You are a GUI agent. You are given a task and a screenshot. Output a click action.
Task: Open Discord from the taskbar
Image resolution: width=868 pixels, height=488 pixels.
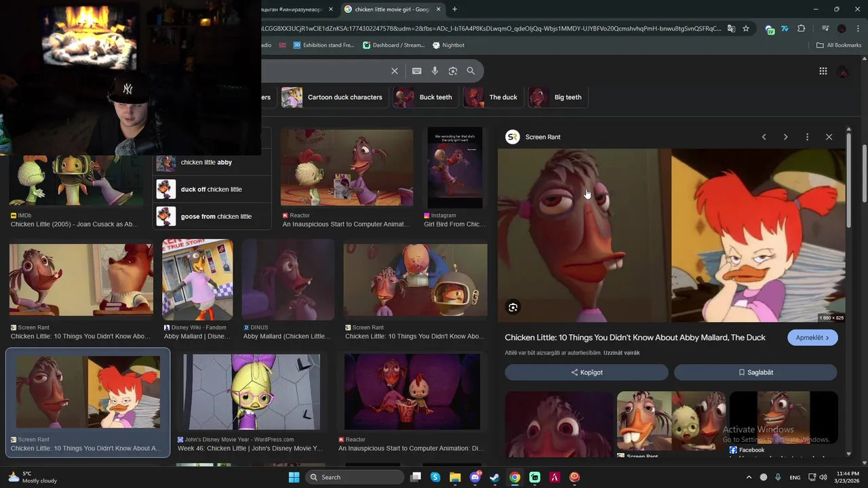[475, 477]
